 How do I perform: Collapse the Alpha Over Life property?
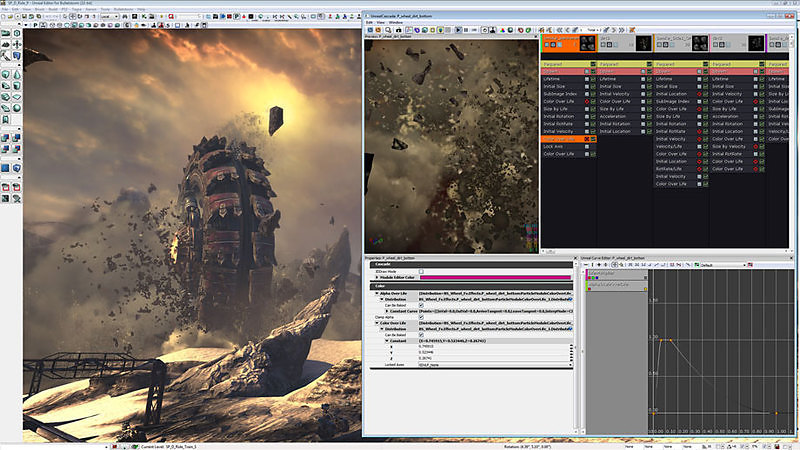(x=376, y=293)
